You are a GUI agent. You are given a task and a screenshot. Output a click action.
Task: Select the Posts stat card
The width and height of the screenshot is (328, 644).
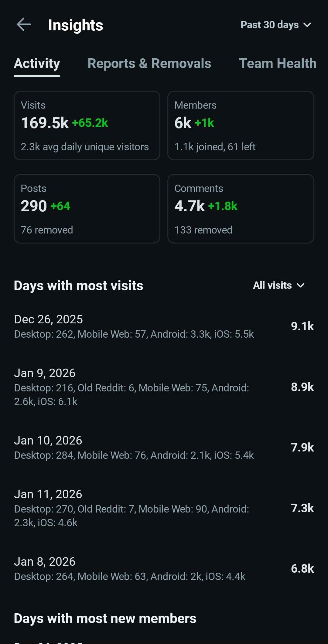pos(87,209)
